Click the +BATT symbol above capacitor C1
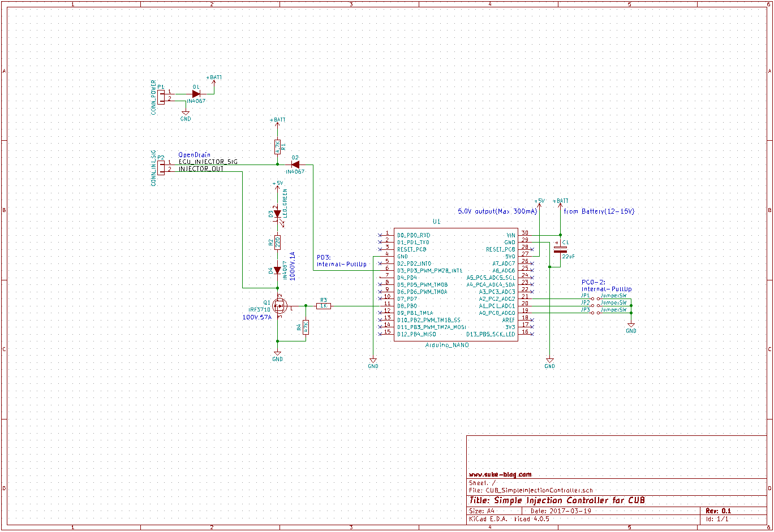 (x=560, y=204)
